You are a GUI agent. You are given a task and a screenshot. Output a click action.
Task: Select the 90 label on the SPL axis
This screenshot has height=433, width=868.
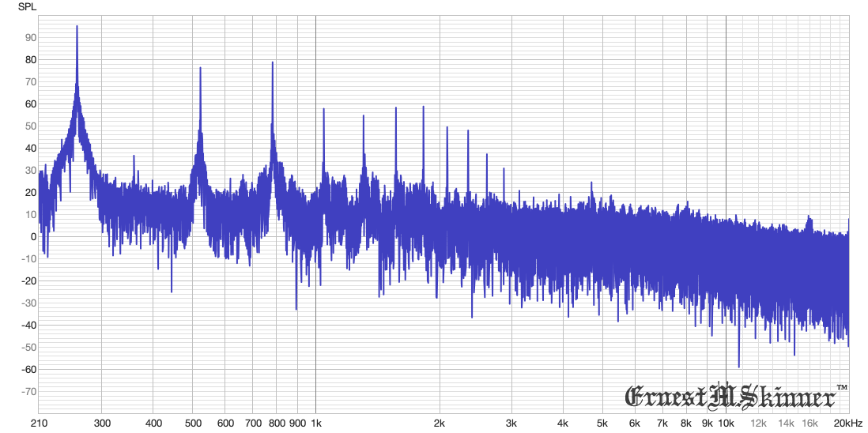coord(32,38)
